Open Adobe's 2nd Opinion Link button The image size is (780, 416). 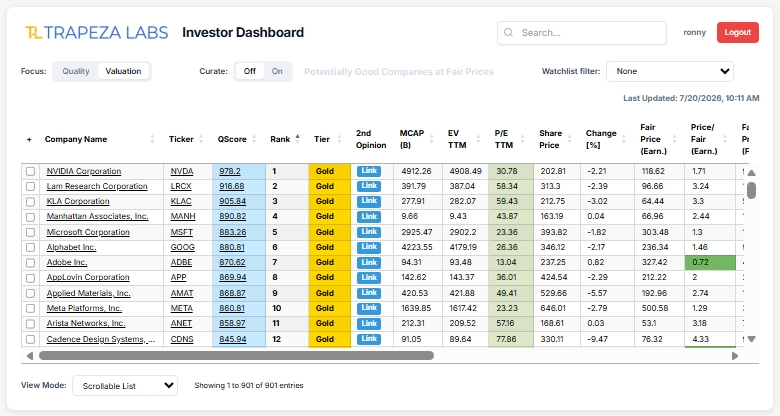pyautogui.click(x=369, y=262)
